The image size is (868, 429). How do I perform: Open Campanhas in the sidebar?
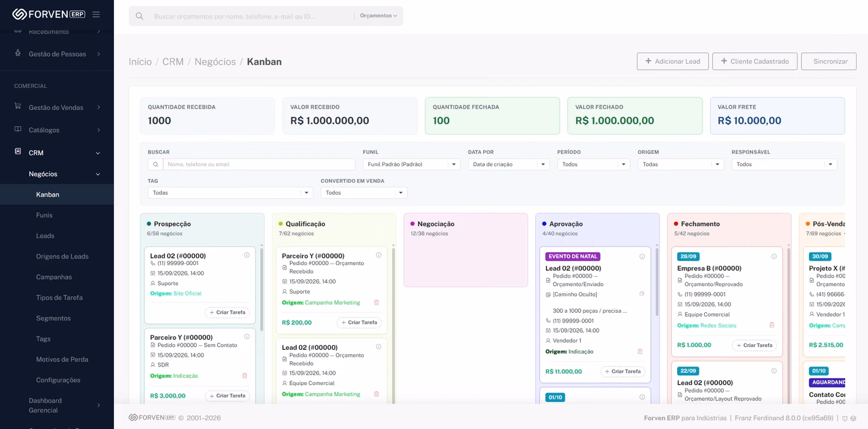[x=54, y=277]
